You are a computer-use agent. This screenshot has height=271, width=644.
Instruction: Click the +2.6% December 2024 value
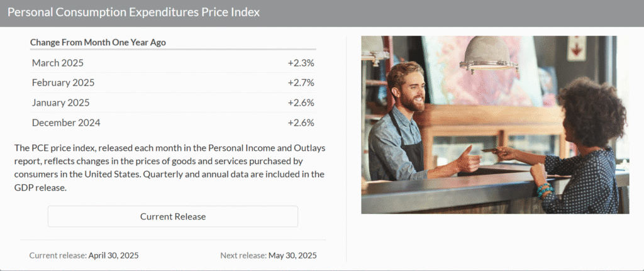pyautogui.click(x=301, y=123)
